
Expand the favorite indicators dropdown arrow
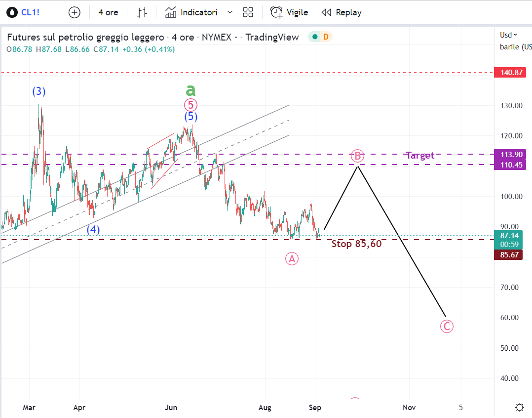pyautogui.click(x=229, y=12)
